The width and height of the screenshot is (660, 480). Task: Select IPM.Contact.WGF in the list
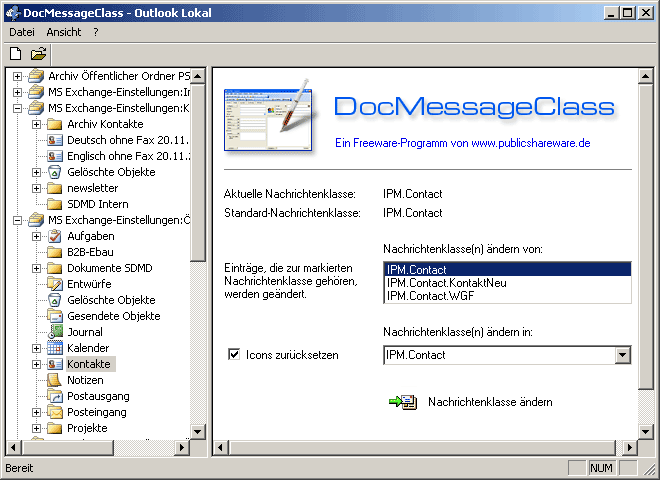507,296
